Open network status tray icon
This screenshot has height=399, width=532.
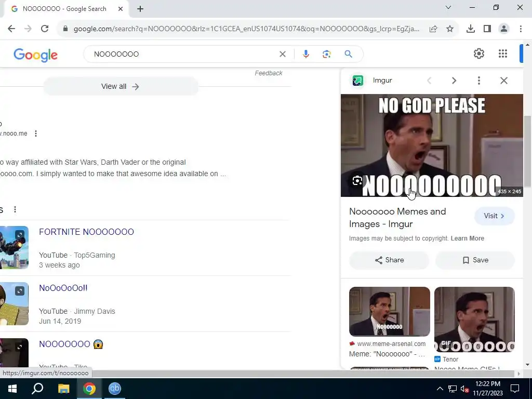coord(453,389)
